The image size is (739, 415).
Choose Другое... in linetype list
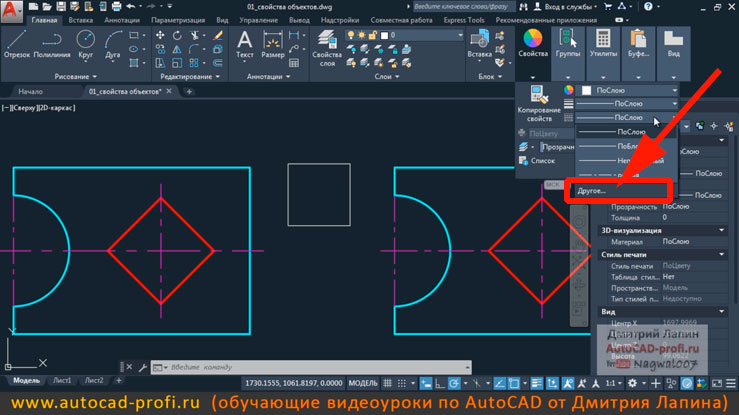pyautogui.click(x=591, y=191)
